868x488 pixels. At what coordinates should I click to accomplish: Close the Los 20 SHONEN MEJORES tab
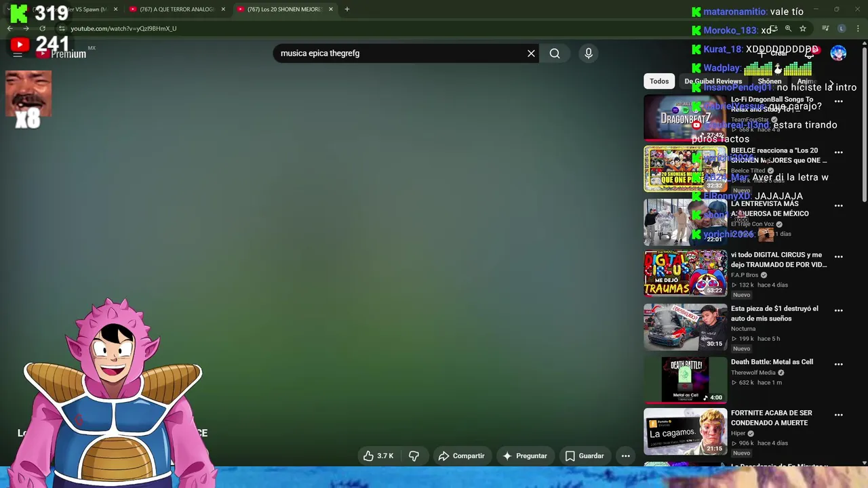point(331,9)
